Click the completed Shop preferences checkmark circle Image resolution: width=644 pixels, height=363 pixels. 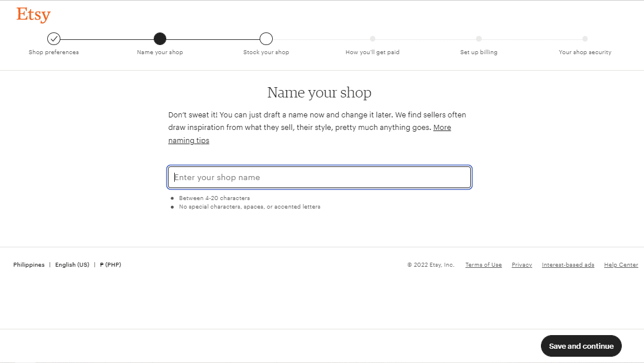54,39
